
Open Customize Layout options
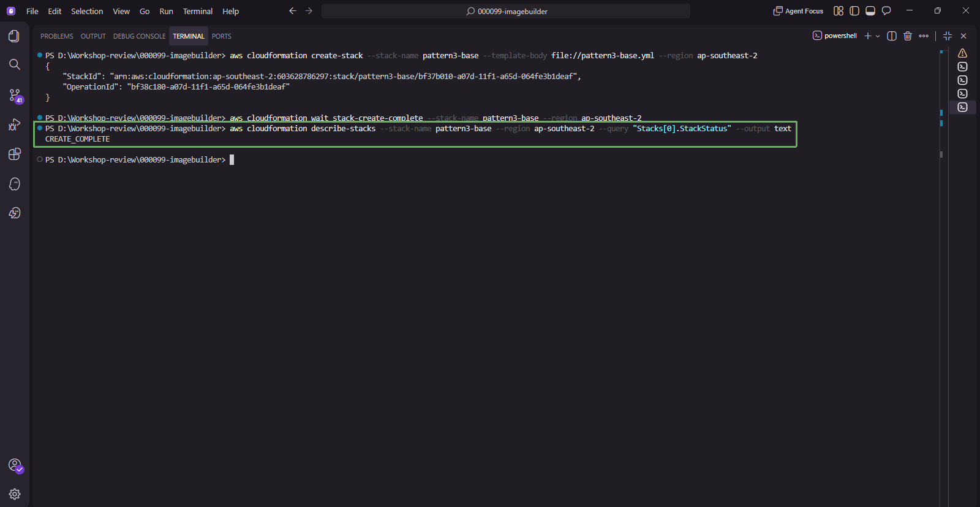[x=839, y=11]
